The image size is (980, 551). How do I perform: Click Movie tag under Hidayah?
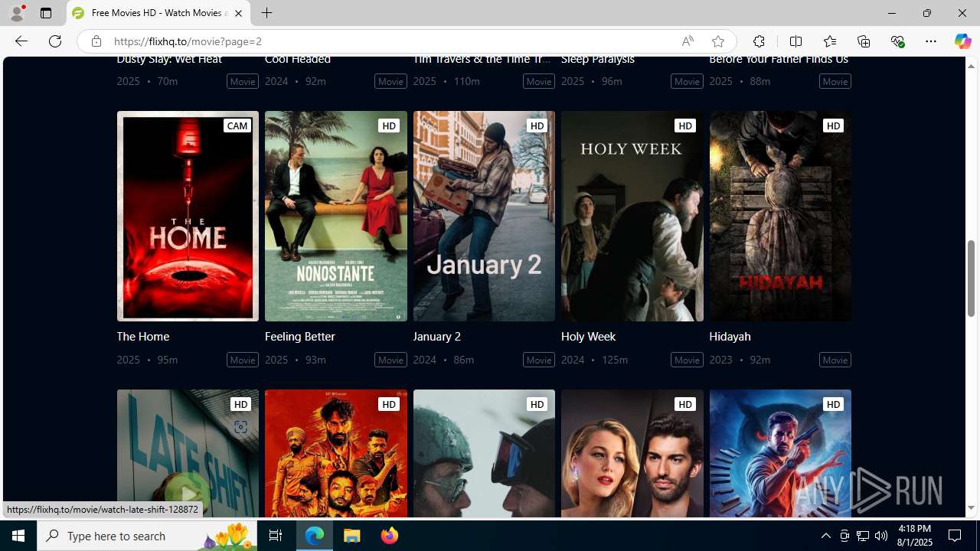click(x=835, y=360)
